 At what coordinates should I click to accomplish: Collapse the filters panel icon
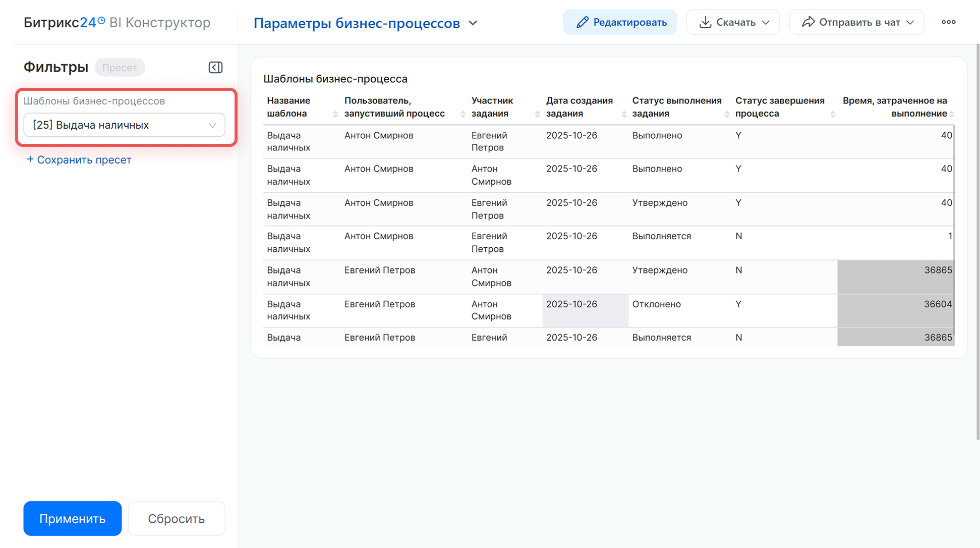click(x=215, y=68)
